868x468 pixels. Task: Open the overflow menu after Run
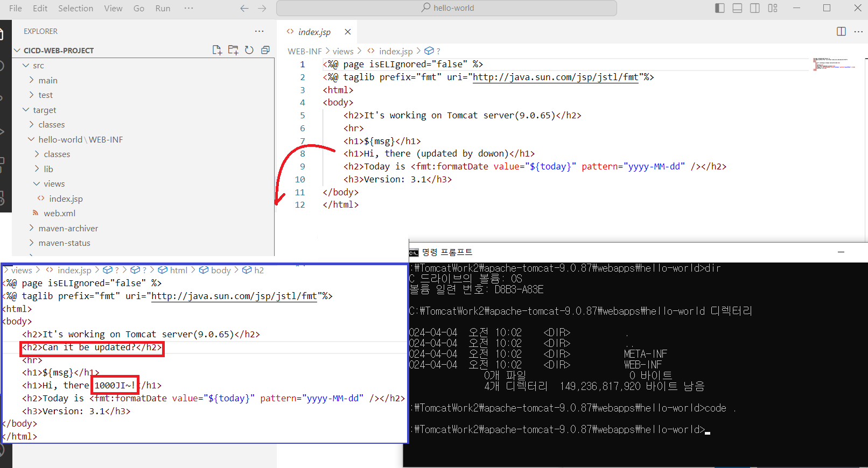[188, 8]
